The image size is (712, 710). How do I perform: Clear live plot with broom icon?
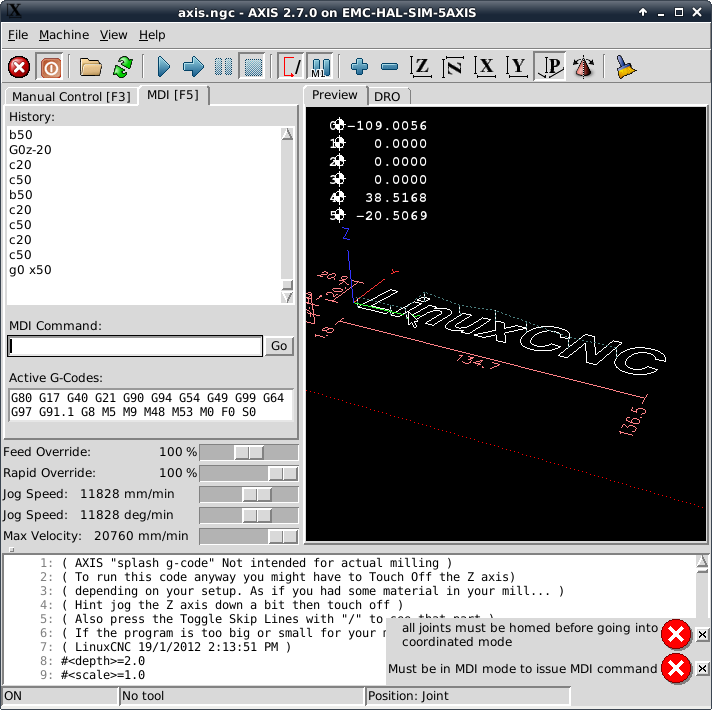pos(626,67)
